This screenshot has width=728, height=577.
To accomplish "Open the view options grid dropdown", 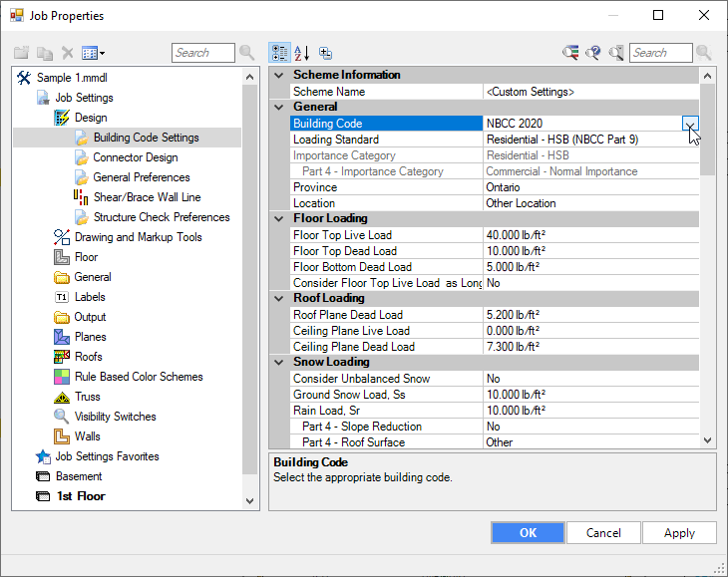I will click(93, 53).
